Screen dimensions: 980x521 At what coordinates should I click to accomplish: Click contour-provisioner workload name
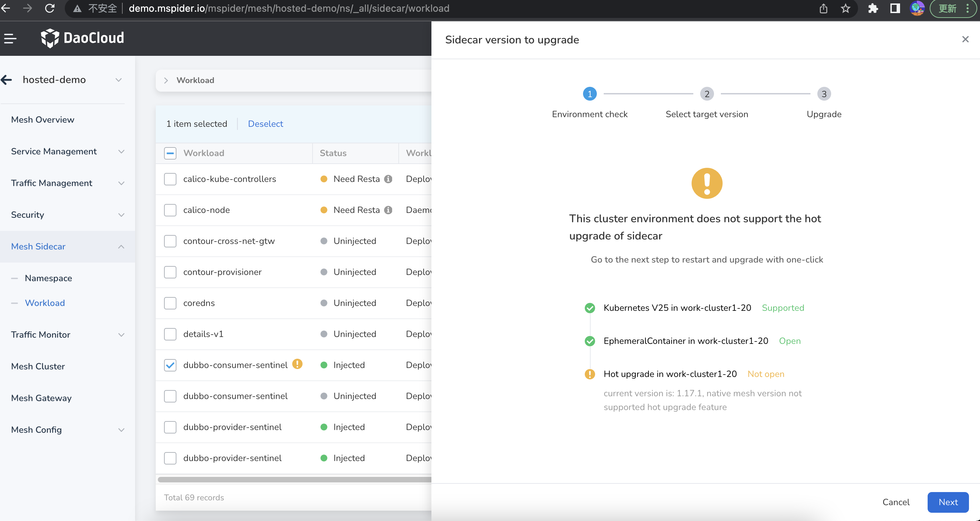pyautogui.click(x=223, y=272)
